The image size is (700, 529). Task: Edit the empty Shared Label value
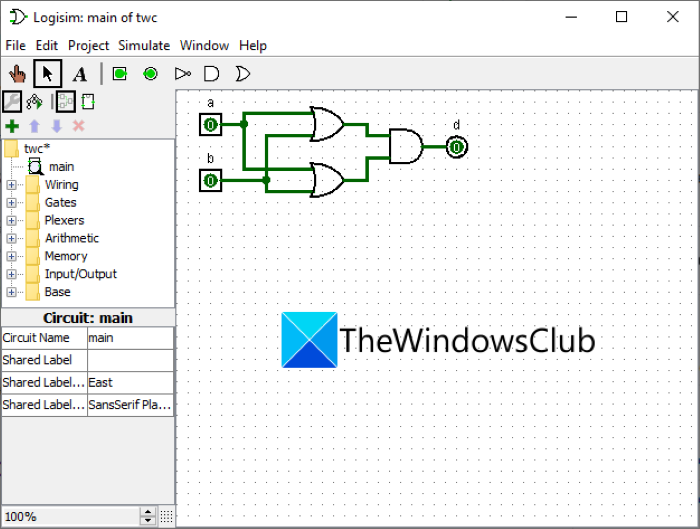tap(130, 360)
